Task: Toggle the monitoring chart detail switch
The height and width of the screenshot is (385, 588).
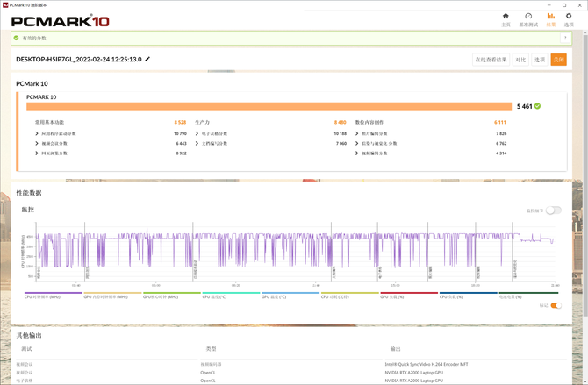Action: point(553,210)
